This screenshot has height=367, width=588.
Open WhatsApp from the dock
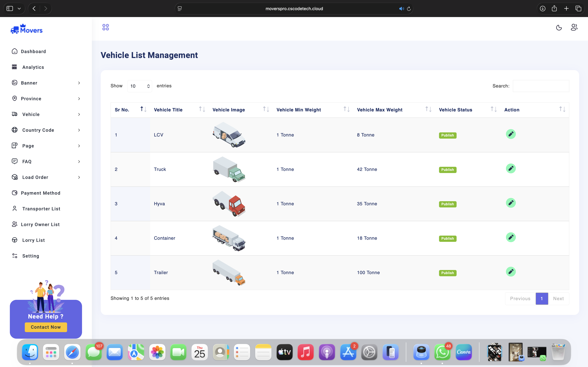click(442, 352)
